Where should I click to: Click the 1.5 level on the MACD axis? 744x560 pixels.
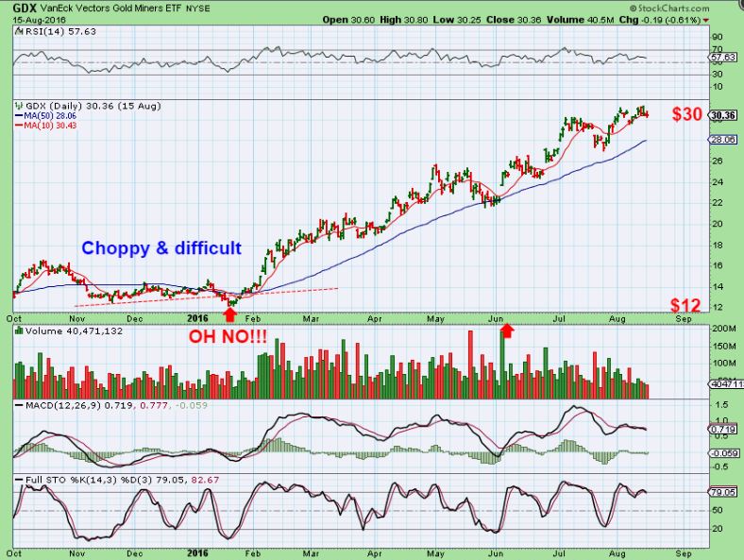(x=721, y=404)
